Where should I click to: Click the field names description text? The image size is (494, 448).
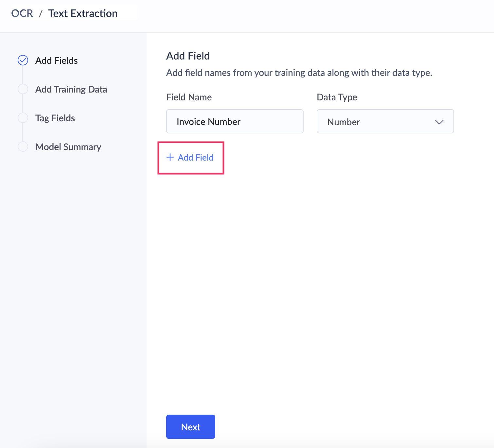click(299, 73)
